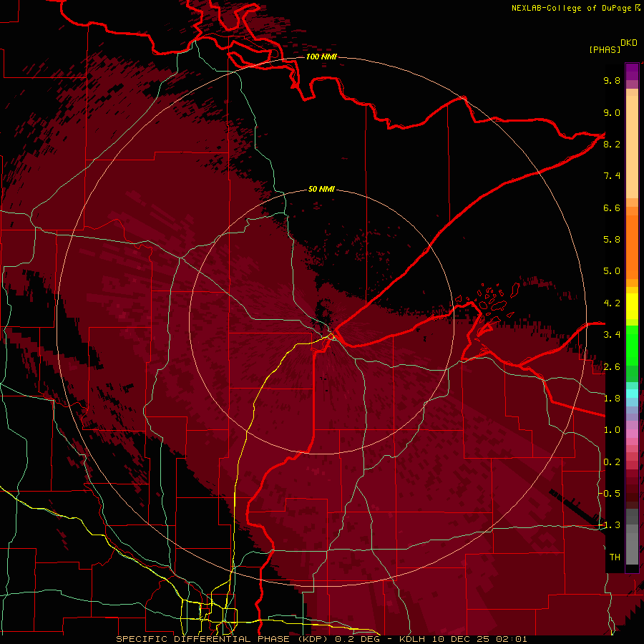Click the 6.6 color scale value
The width and height of the screenshot is (644, 644).
coord(612,208)
